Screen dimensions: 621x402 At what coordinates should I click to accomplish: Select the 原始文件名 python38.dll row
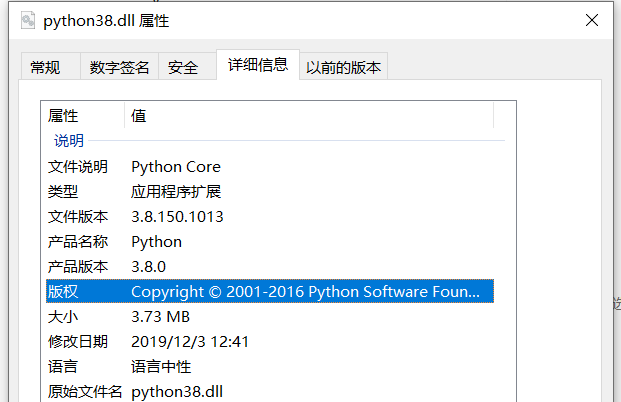(x=270, y=391)
